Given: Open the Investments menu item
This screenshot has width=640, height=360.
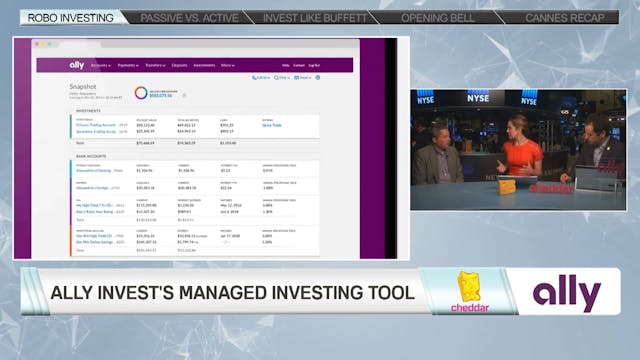Looking at the screenshot, I should (204, 65).
